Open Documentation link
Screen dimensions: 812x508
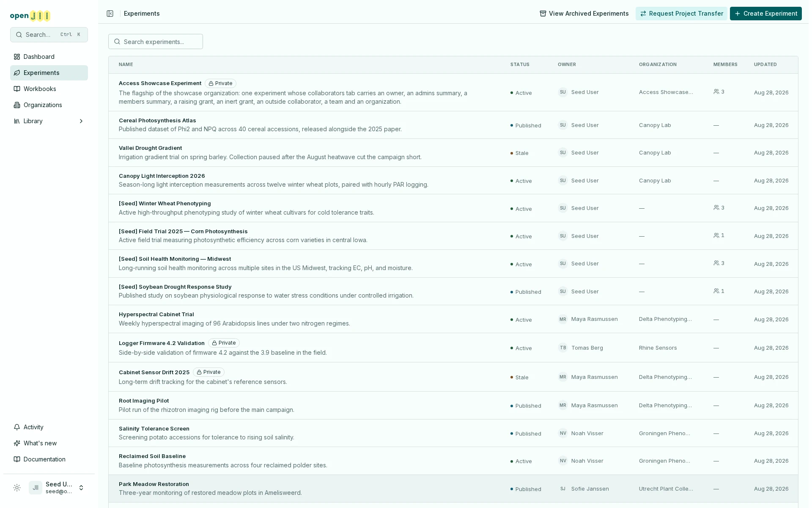(49, 459)
